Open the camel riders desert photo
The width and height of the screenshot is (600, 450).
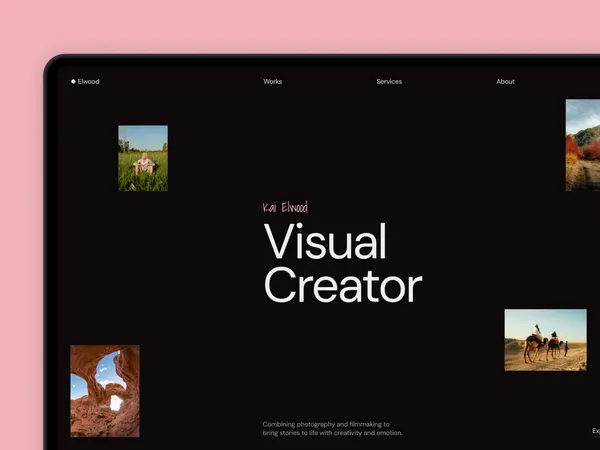point(545,340)
